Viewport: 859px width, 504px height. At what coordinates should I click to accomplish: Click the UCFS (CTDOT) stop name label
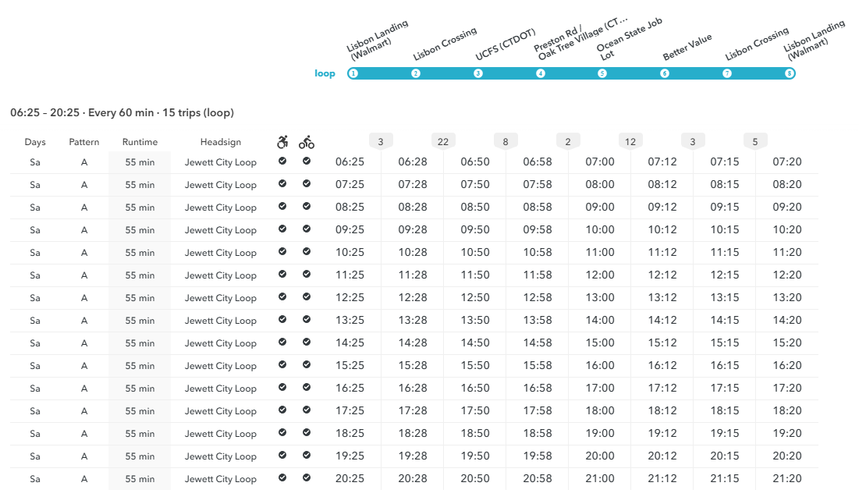tap(505, 44)
